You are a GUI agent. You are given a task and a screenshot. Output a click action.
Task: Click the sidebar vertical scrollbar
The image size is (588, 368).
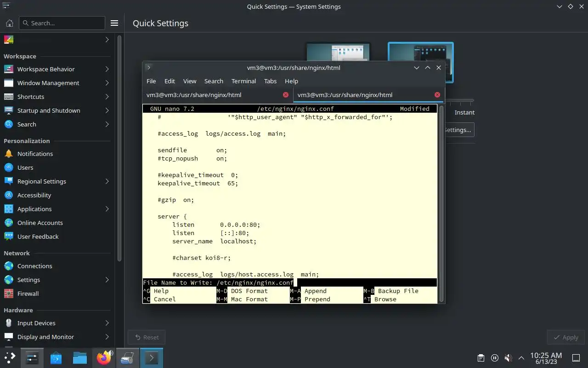click(120, 147)
